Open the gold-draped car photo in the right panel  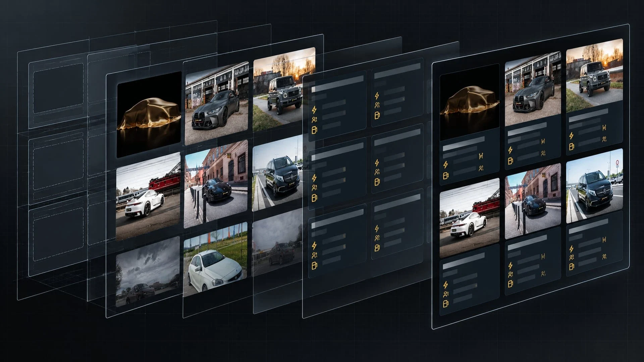click(x=469, y=102)
